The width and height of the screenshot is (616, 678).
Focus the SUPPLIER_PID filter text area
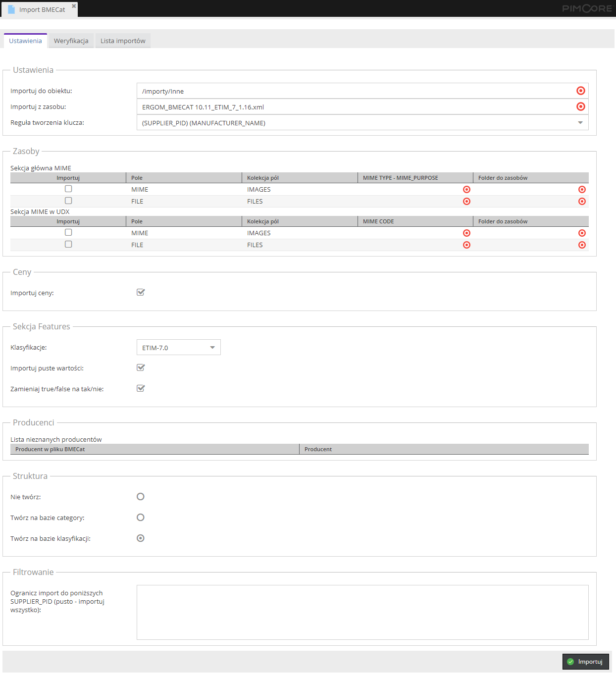(x=362, y=613)
